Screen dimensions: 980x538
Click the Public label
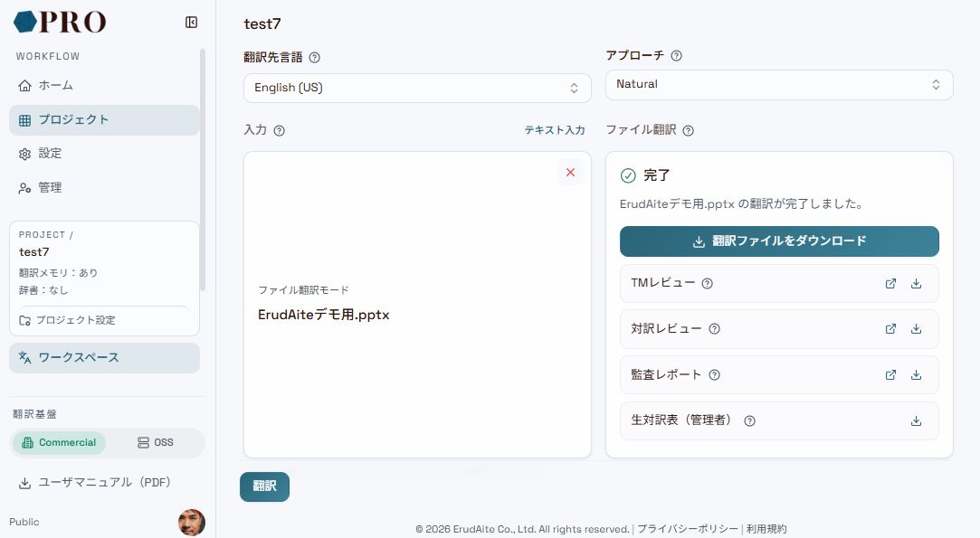[24, 522]
